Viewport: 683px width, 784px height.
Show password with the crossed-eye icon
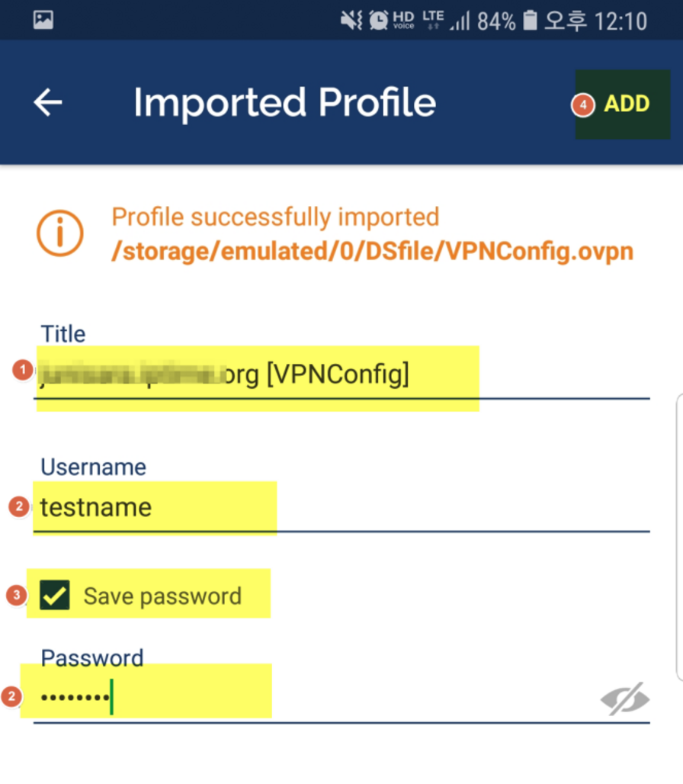624,698
